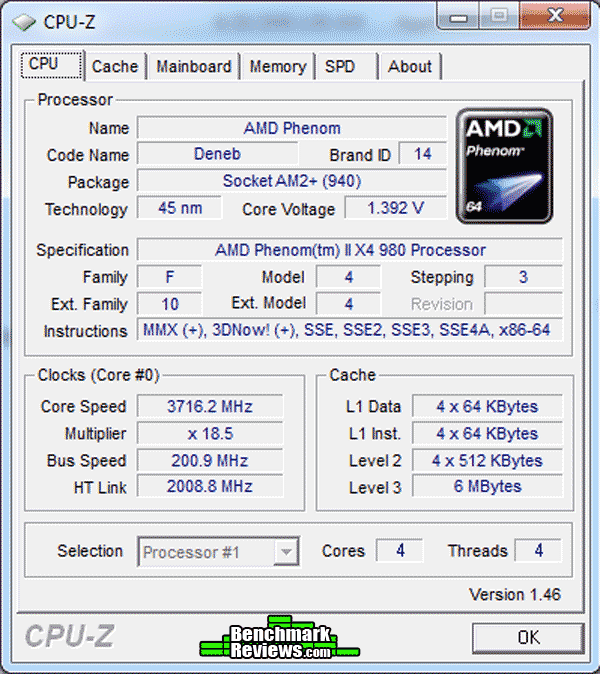Image resolution: width=600 pixels, height=674 pixels.
Task: Select the CPU tab
Action: tap(51, 64)
